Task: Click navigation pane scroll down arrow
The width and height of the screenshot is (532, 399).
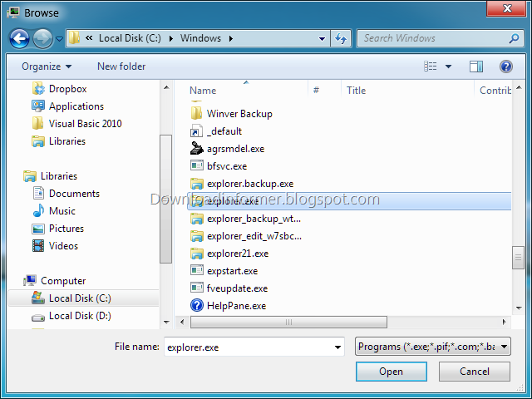Action: 166,322
